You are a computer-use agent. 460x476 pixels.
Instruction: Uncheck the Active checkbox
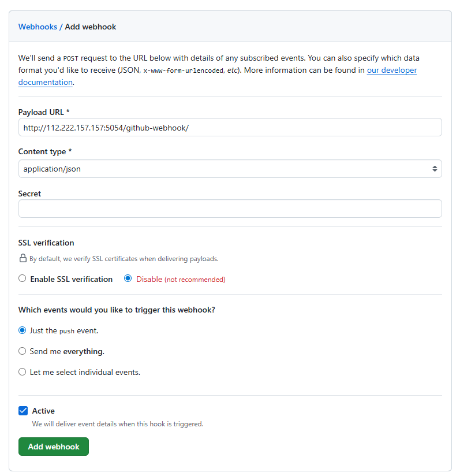23,411
